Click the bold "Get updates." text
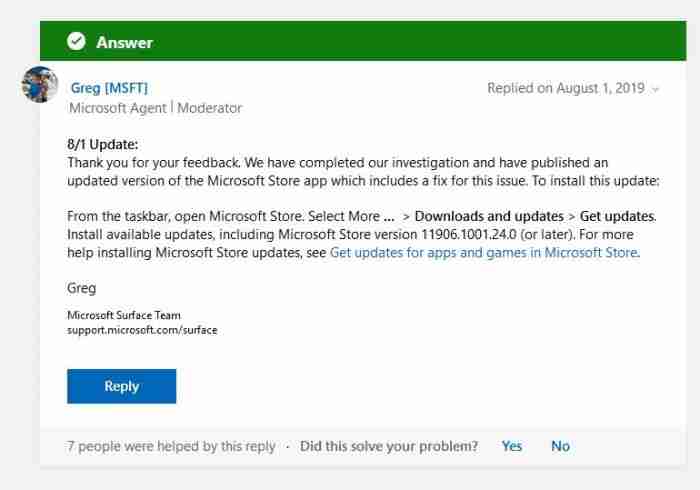This screenshot has height=490, width=700. (x=618, y=216)
